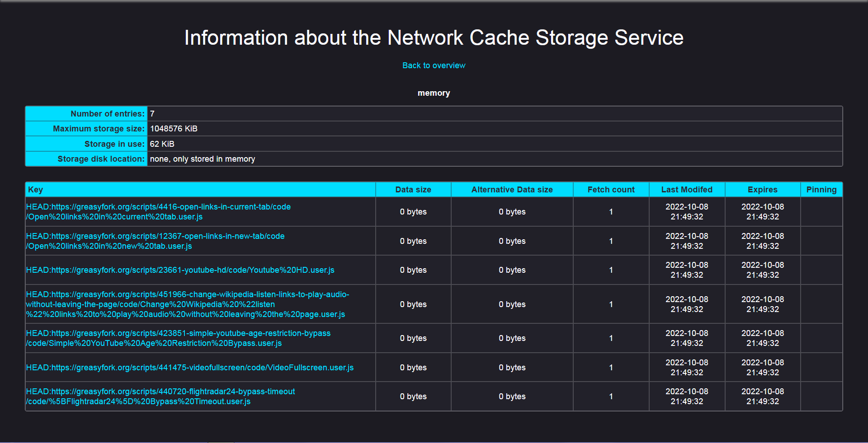The image size is (868, 443).
Task: Click Alternative Data size of new-tab row
Action: point(512,241)
